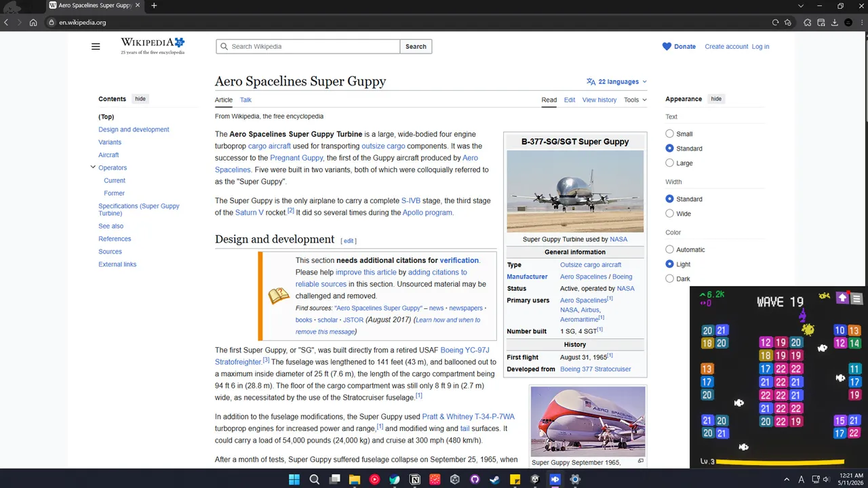Click the browser reload icon
868x488 pixels.
(x=775, y=22)
